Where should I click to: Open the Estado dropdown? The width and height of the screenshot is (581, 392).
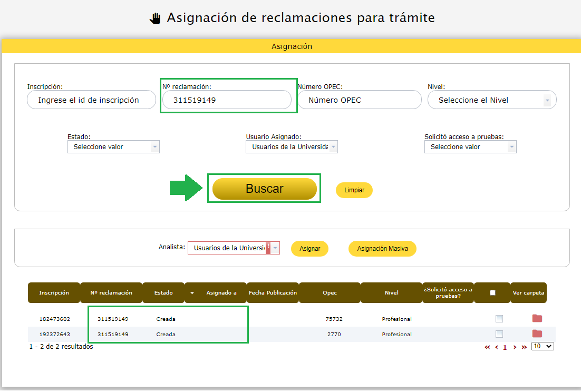pos(113,147)
